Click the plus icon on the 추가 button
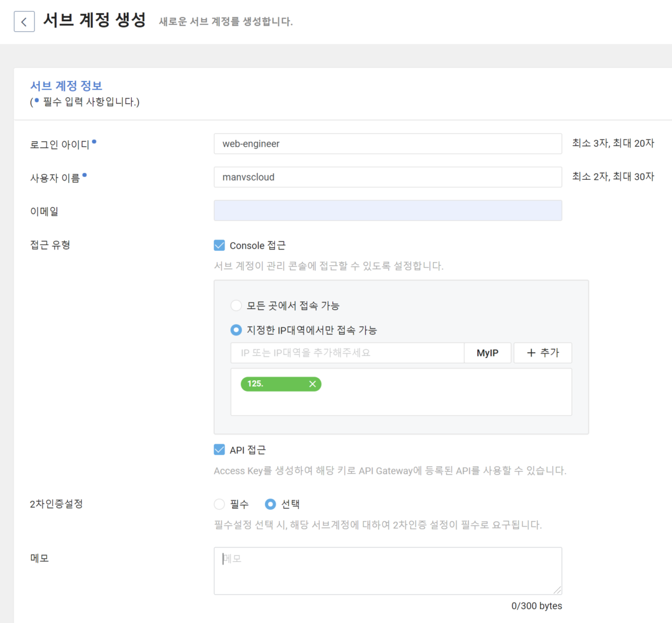Screen dimensions: 672x623 532,352
